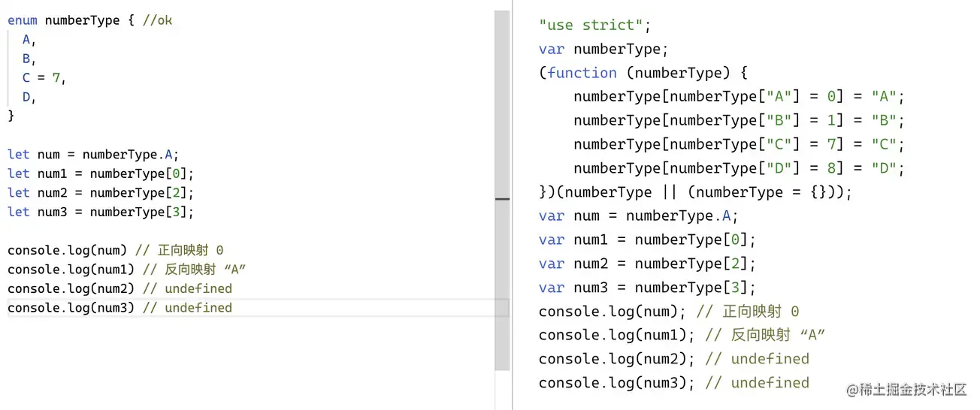980x410 pixels.
Task: Click the '"use strict";' line in output
Action: coord(594,25)
